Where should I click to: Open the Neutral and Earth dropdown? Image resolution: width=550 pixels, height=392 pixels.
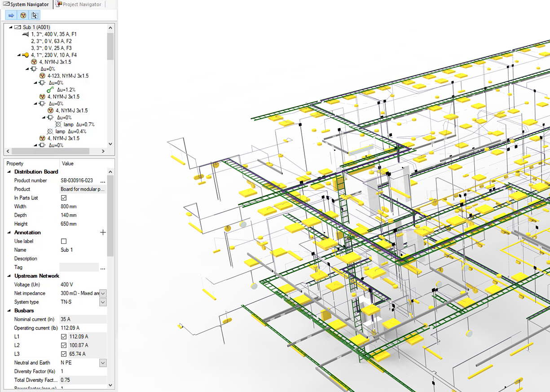click(x=103, y=363)
